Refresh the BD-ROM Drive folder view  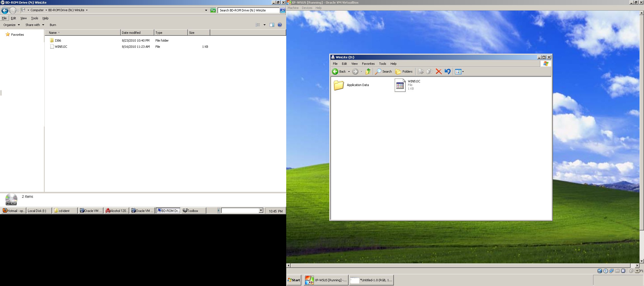[213, 10]
